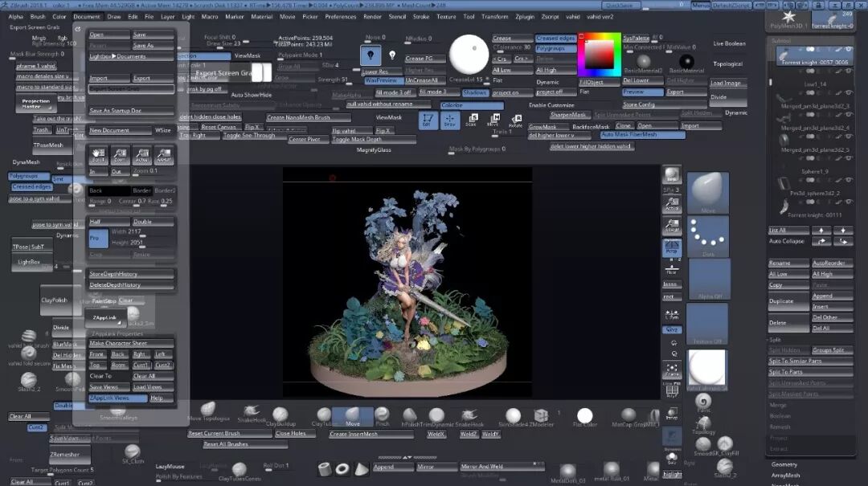Select the ClayBuildup brush
The image size is (868, 486).
[280, 416]
